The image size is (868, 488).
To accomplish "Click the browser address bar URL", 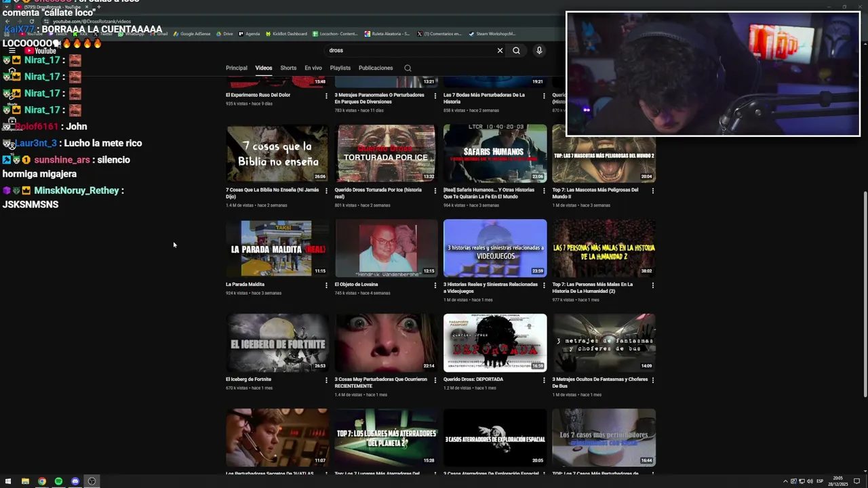I will click(92, 22).
